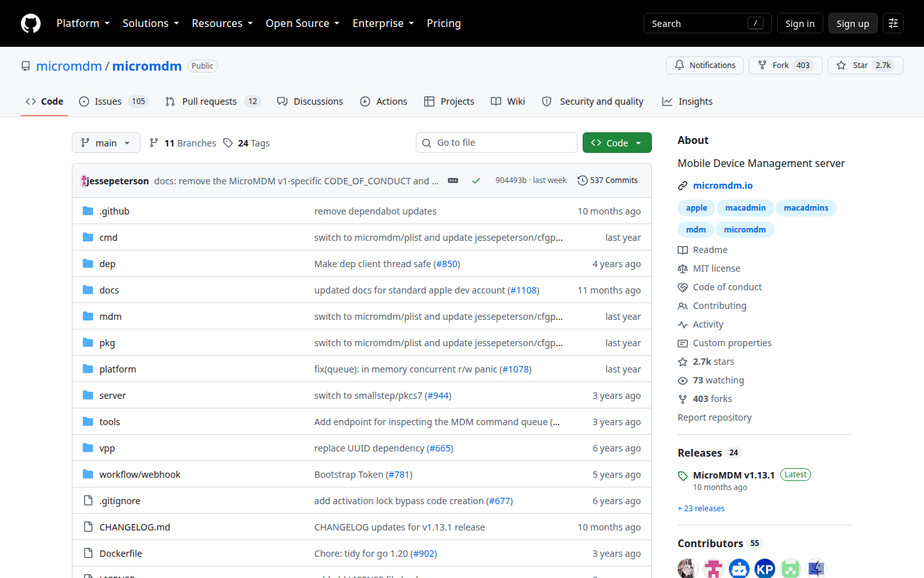Click Sign in button

pyautogui.click(x=800, y=23)
